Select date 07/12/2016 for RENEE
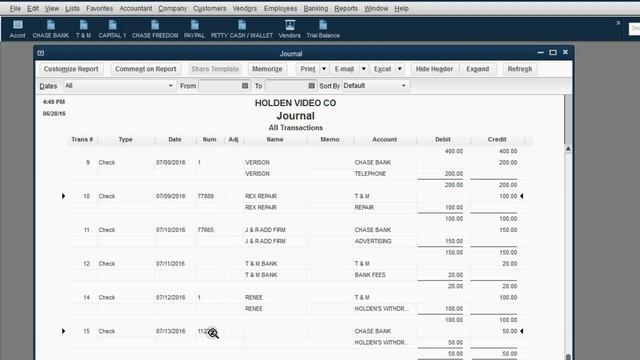640x360 pixels. click(x=171, y=298)
